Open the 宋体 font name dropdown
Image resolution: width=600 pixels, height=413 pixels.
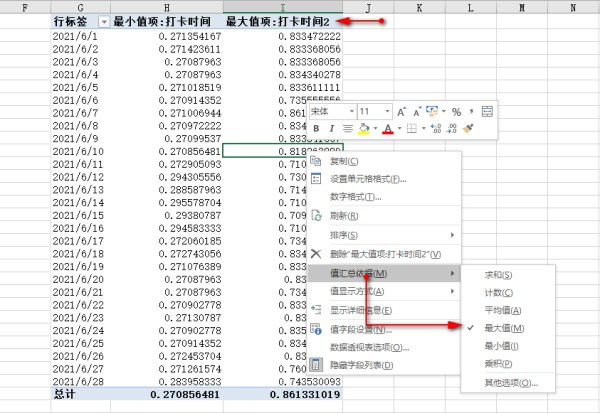(351, 112)
